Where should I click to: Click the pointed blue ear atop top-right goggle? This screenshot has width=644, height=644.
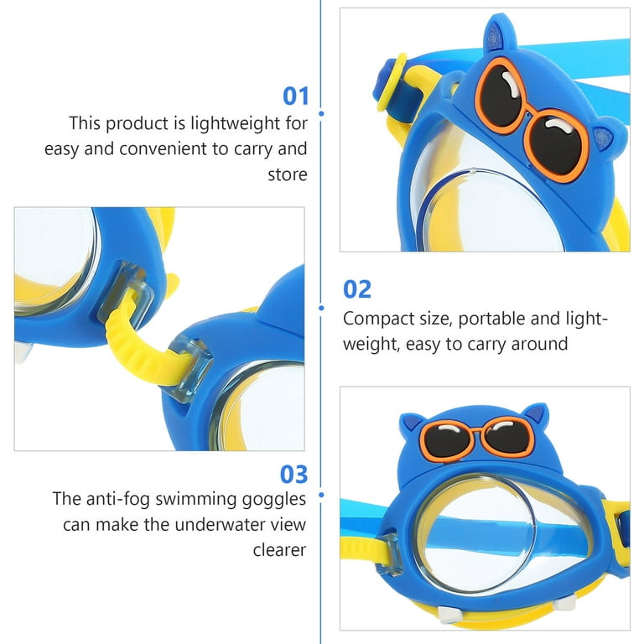tap(499, 34)
